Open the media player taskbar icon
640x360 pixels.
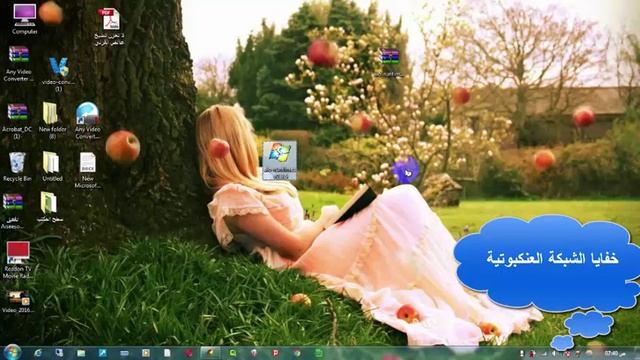tap(146, 353)
